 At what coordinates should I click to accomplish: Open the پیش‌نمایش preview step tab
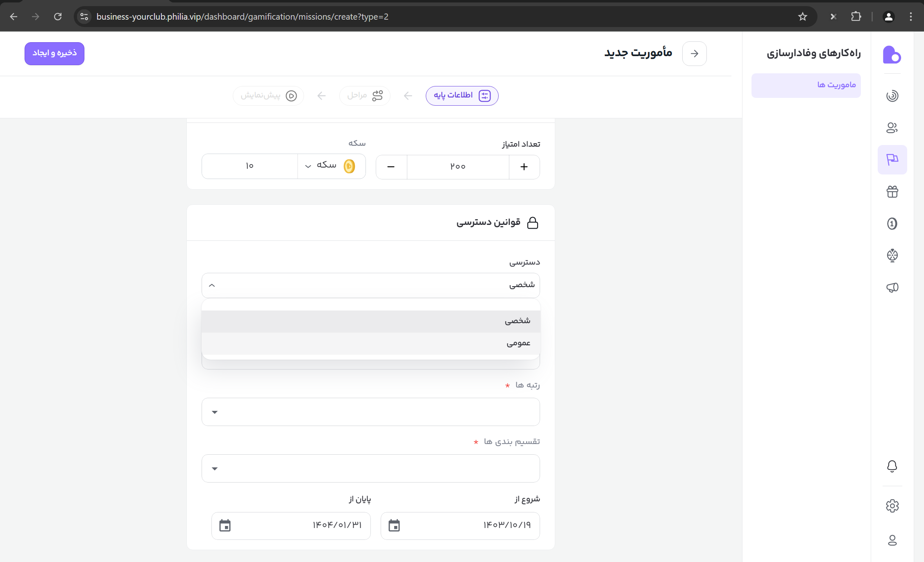point(268,95)
